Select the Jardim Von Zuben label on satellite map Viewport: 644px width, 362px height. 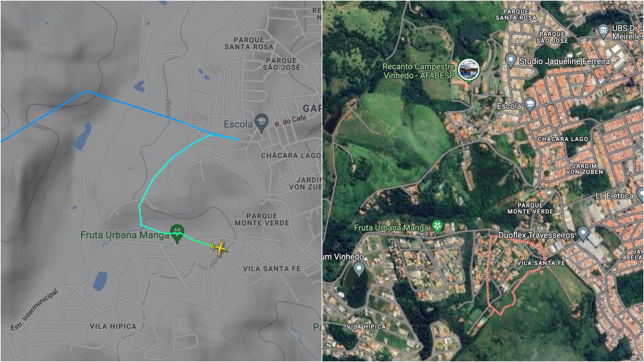coord(585,169)
